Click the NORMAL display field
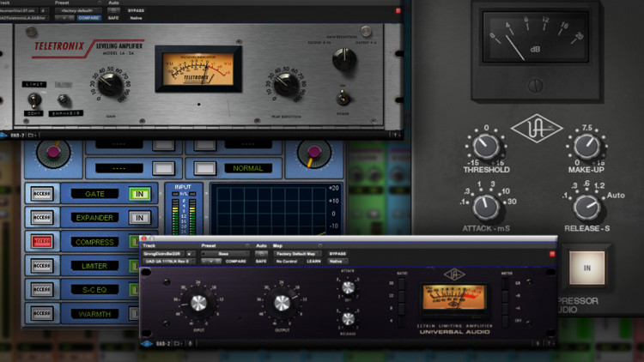 tap(248, 168)
